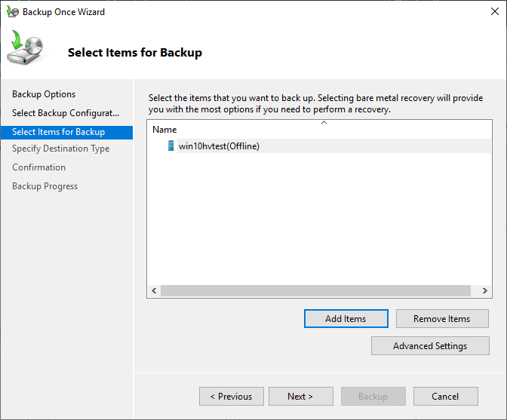Image resolution: width=507 pixels, height=420 pixels.
Task: Click the Name column header
Action: point(165,130)
